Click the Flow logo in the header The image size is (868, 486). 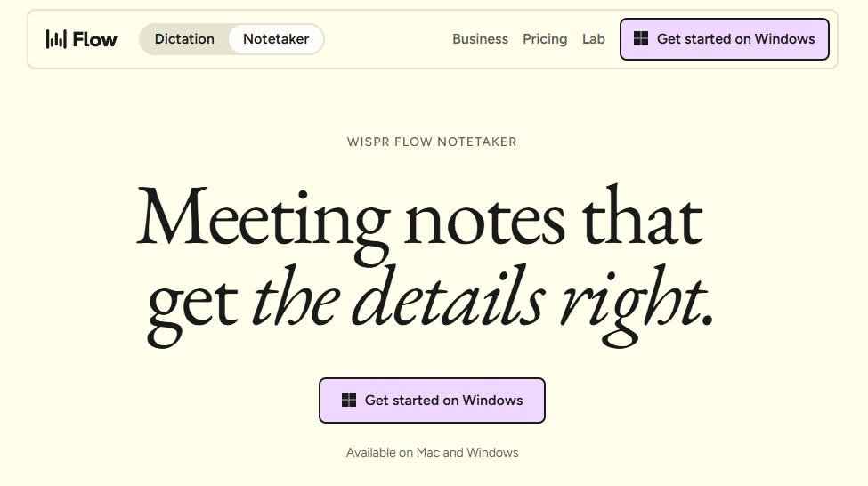coord(81,39)
